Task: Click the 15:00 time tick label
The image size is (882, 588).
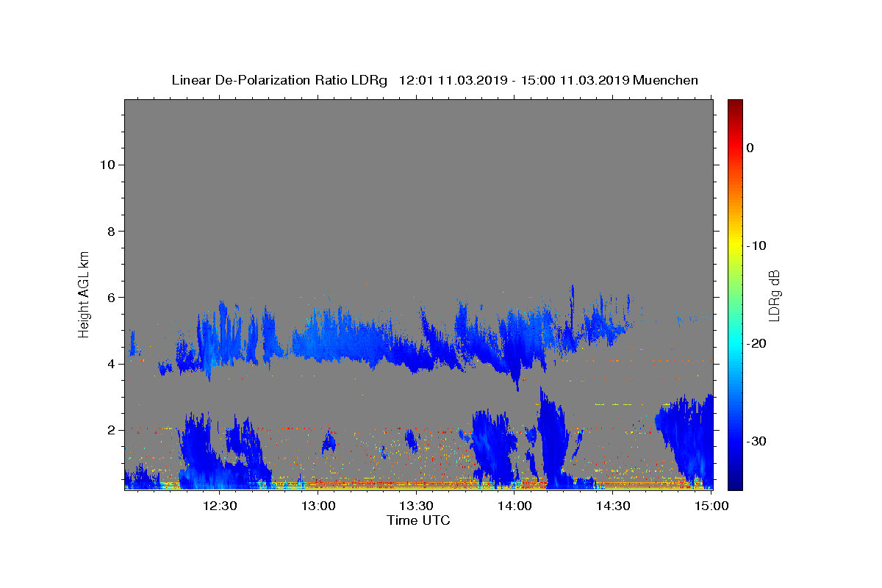Action: pyautogui.click(x=711, y=506)
